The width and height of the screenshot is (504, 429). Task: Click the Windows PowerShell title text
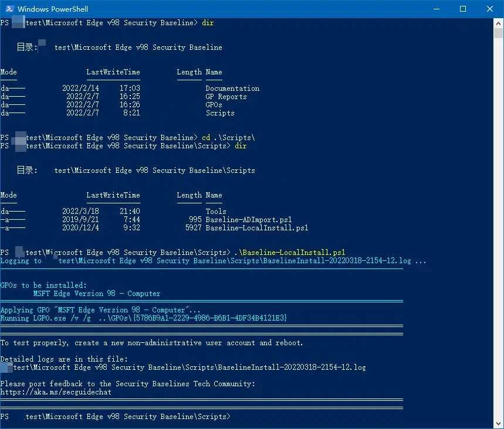(53, 9)
